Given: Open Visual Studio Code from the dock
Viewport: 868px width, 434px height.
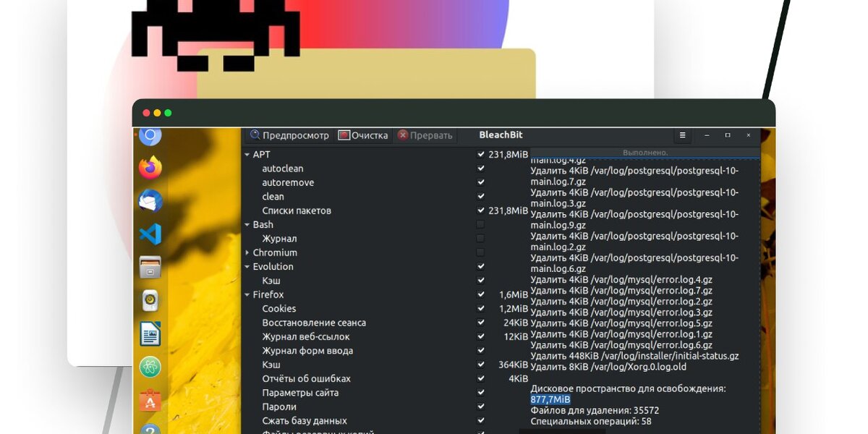Looking at the screenshot, I should [150, 234].
